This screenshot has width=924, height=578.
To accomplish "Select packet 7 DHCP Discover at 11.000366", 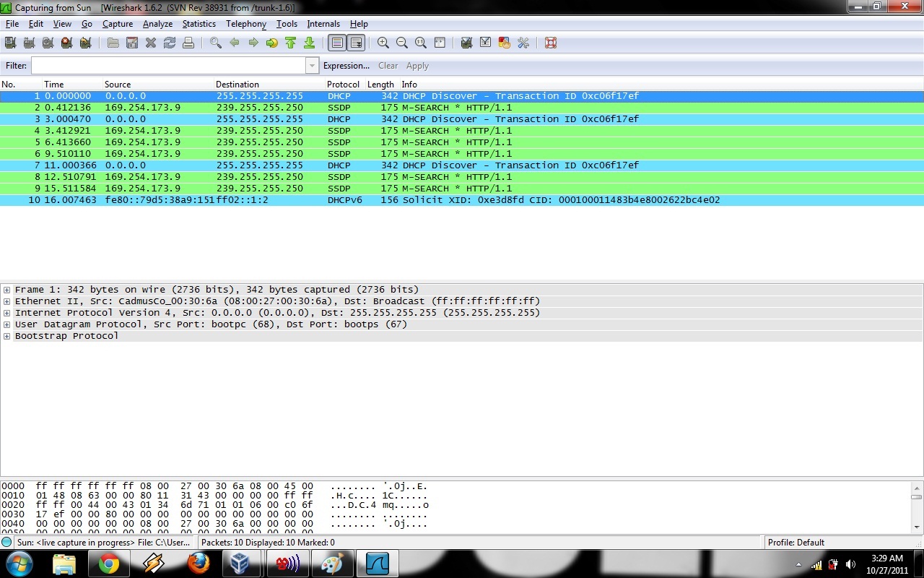I will click(x=462, y=165).
